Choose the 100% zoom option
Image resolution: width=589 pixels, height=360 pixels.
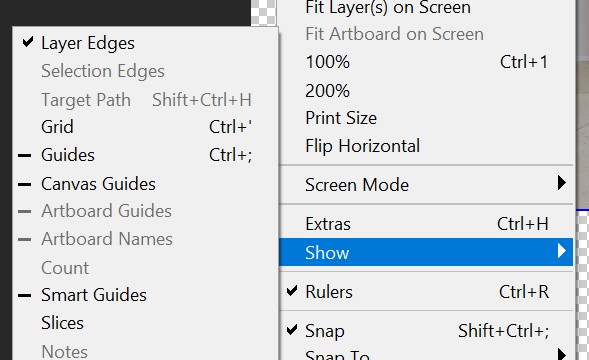(x=426, y=62)
